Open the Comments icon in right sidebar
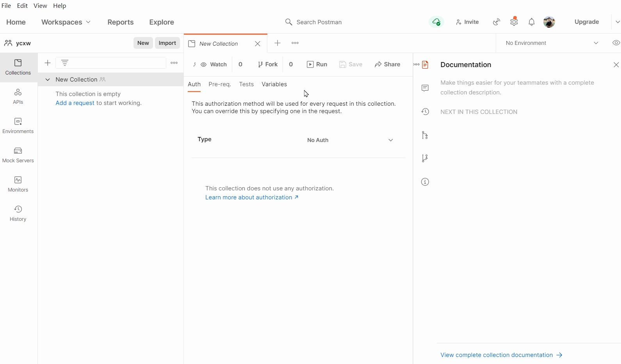 [425, 88]
